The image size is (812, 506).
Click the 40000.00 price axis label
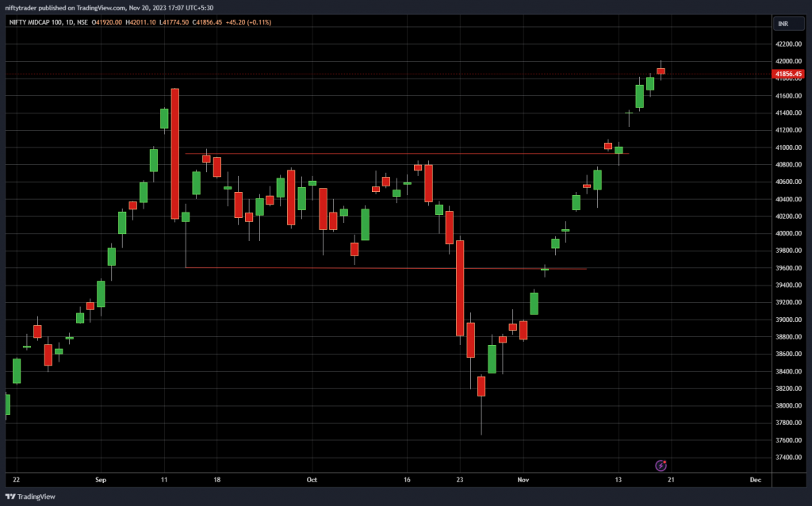[x=788, y=234]
